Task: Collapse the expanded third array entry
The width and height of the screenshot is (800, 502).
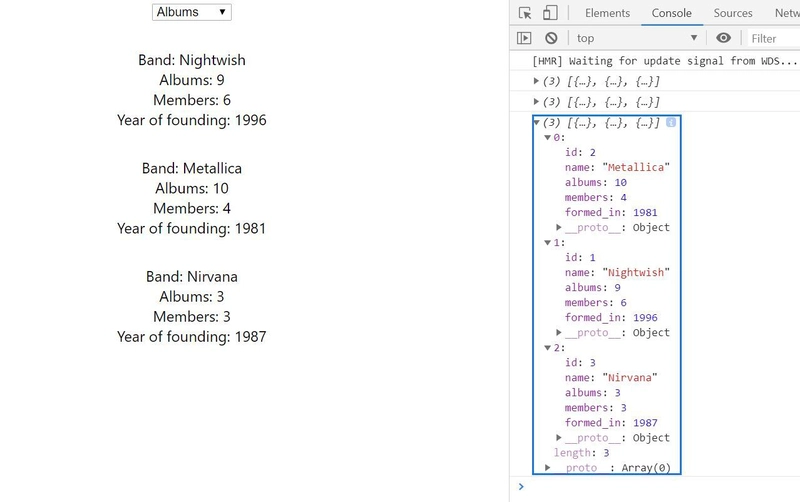Action: (537, 123)
